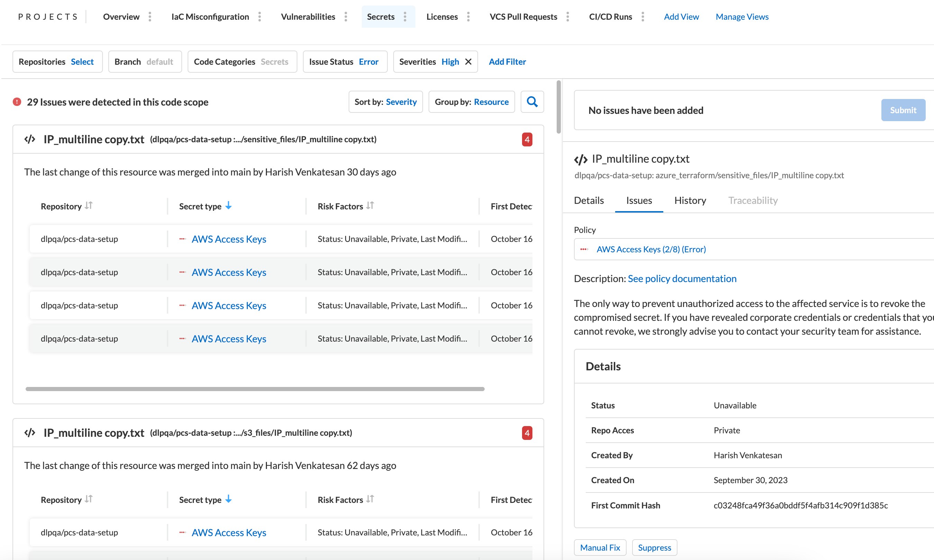Click Add Filter to add a new filter
934x560 pixels.
(x=508, y=61)
